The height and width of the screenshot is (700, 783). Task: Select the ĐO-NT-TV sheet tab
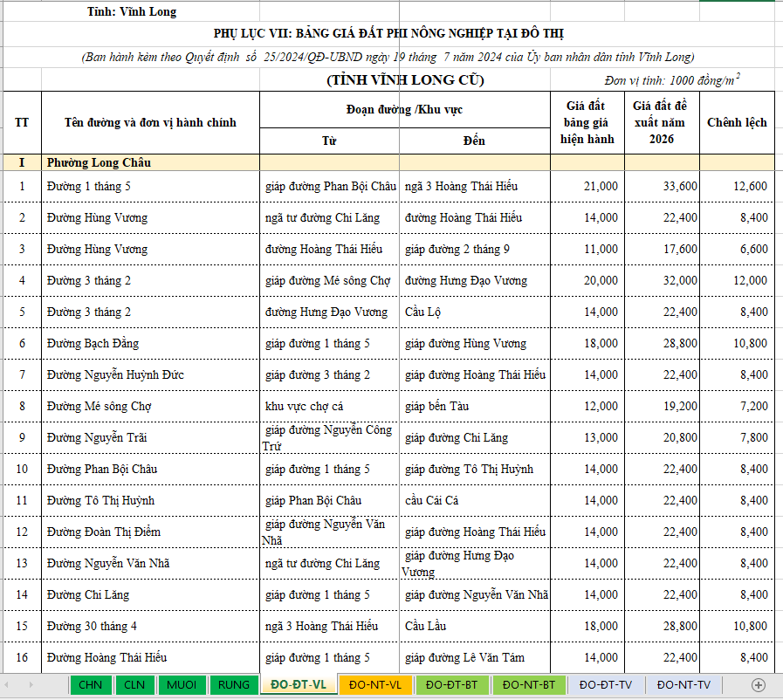(x=683, y=685)
